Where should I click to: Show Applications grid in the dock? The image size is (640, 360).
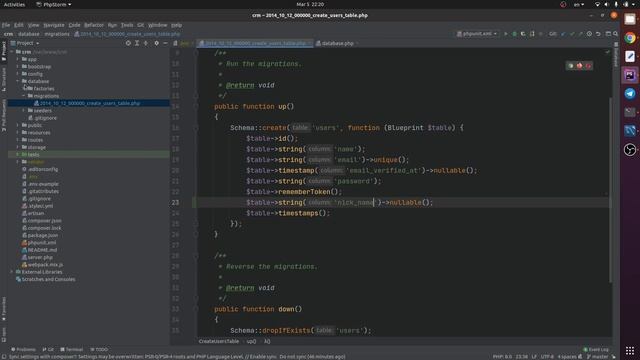[630, 350]
